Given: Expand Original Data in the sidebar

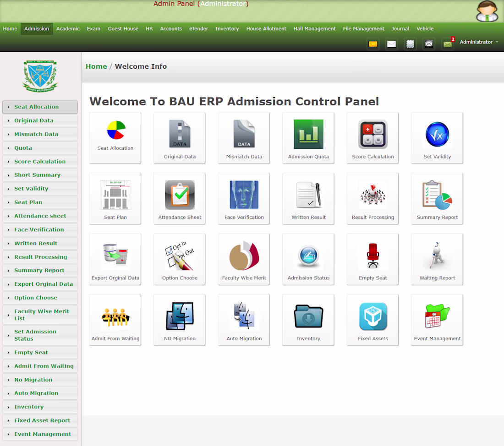Looking at the screenshot, I should tap(40, 120).
